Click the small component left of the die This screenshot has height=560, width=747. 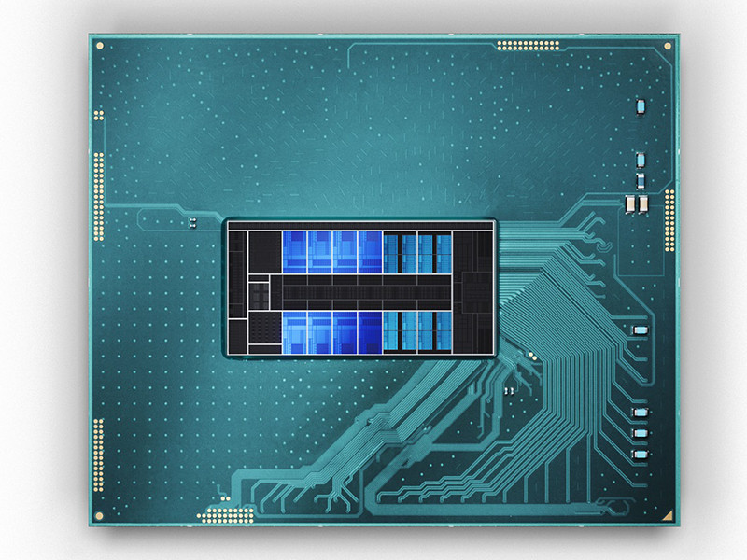[192, 222]
